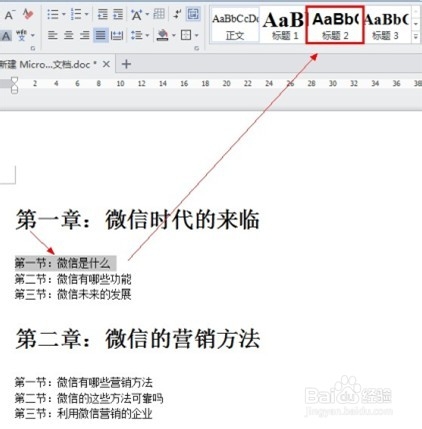The width and height of the screenshot is (422, 429).
Task: Click the borders icon
Action: coord(186,35)
